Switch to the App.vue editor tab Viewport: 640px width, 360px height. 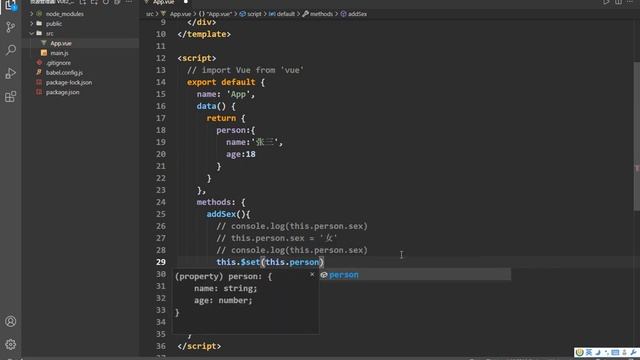click(x=163, y=2)
